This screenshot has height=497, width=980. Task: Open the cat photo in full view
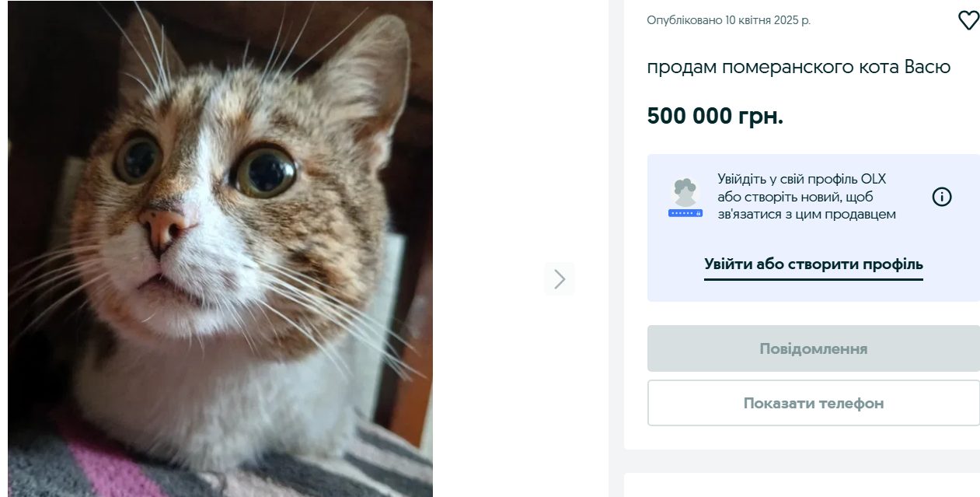(221, 249)
